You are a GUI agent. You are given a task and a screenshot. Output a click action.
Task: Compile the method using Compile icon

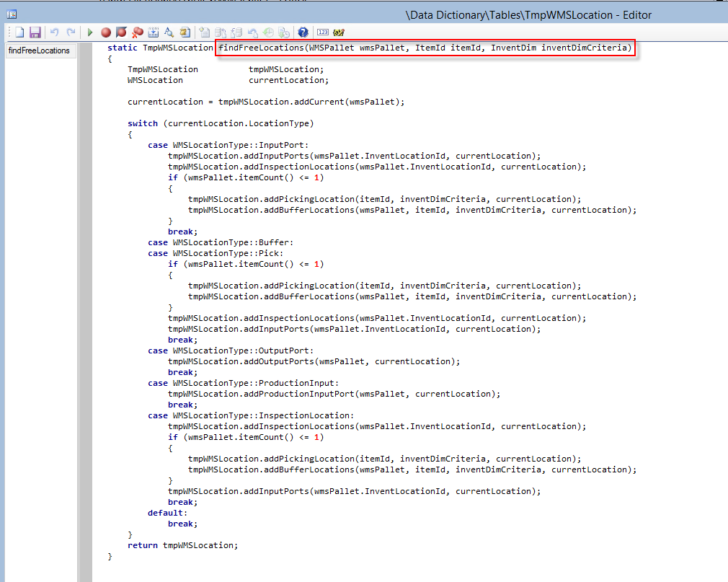154,32
